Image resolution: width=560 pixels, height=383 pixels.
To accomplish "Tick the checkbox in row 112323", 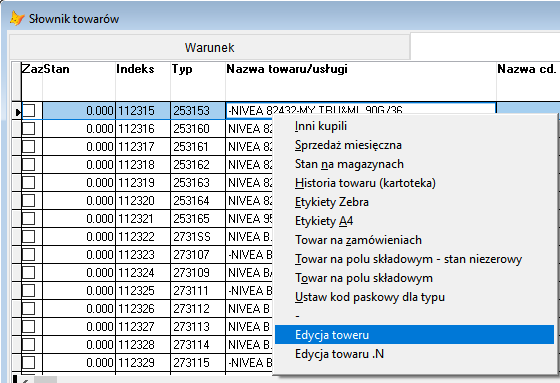I will point(29,254).
